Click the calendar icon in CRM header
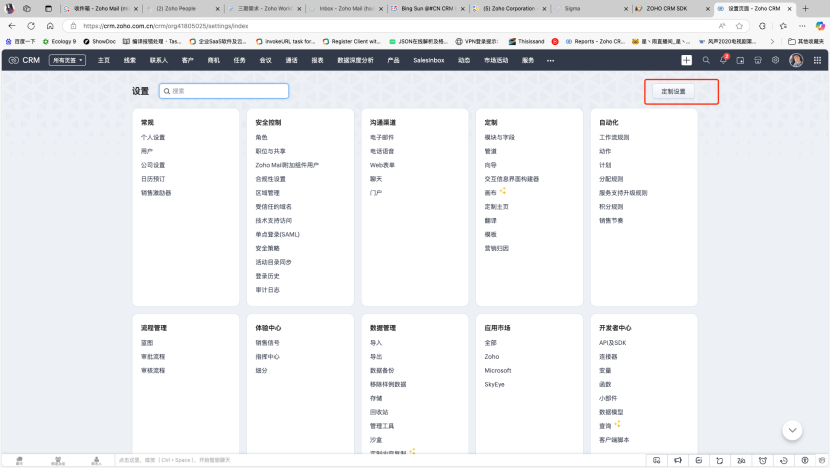 click(x=741, y=60)
